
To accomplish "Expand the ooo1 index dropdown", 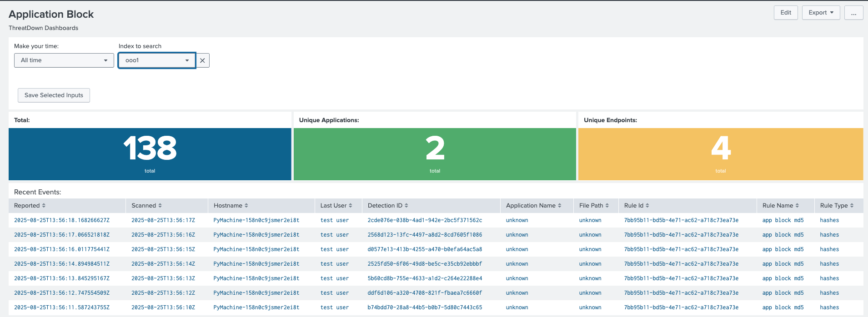I will click(157, 60).
